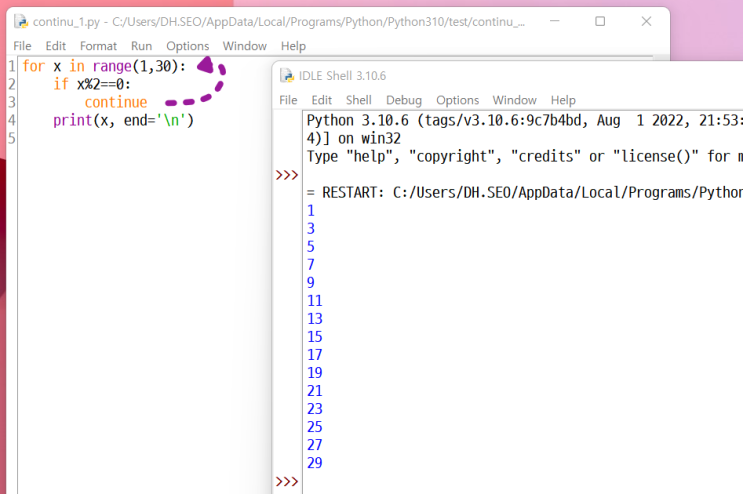This screenshot has height=494, width=743.
Task: Open the File menu in IDLE Shell
Action: tap(288, 100)
